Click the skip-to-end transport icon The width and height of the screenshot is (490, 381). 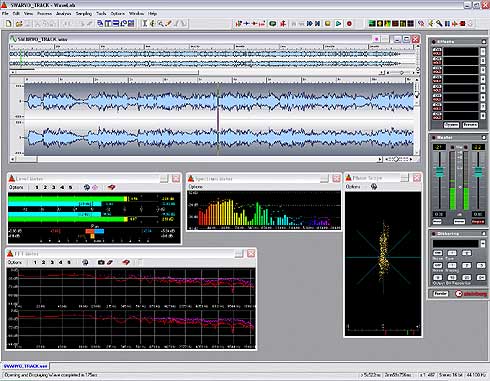pyautogui.click(x=317, y=24)
